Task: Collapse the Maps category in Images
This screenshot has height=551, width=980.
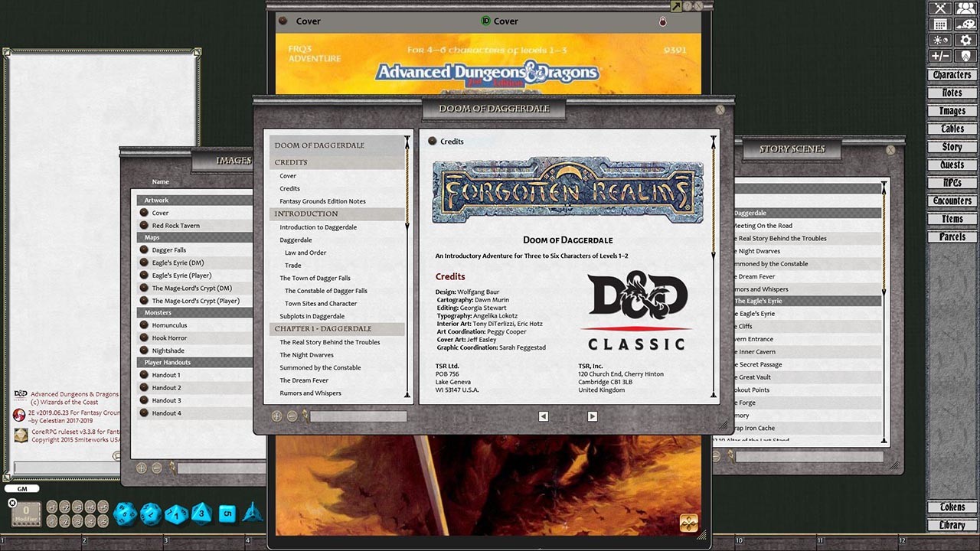Action: click(194, 238)
